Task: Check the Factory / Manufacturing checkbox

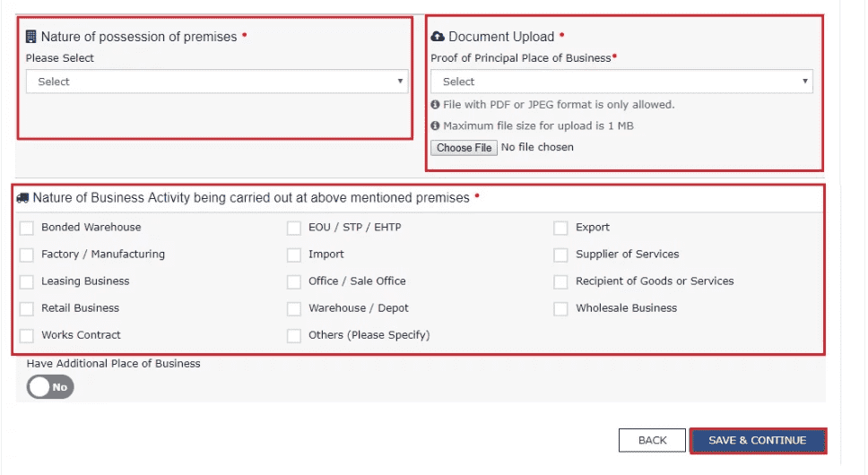Action: tap(27, 255)
